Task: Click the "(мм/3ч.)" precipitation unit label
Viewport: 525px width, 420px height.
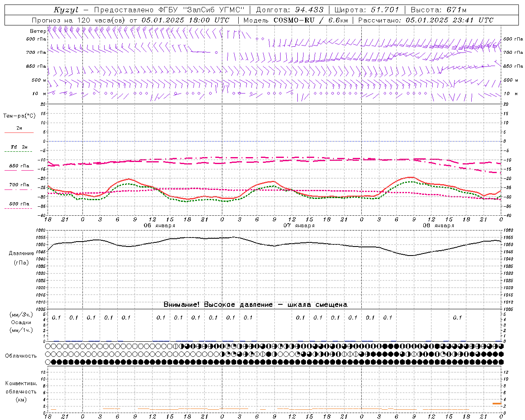Action: coord(22,315)
